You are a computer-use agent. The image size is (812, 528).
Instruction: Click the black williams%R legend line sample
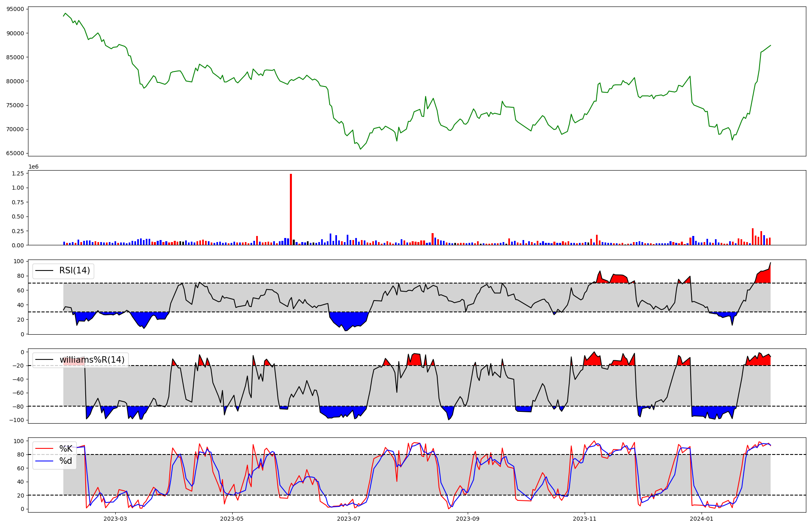45,360
